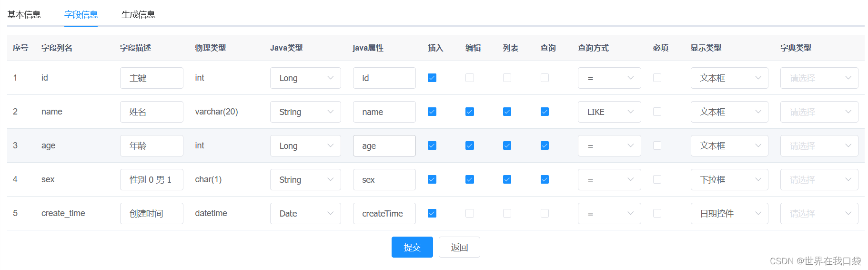868x270 pixels.
Task: Switch to the 基本信息 tab
Action: 24,14
